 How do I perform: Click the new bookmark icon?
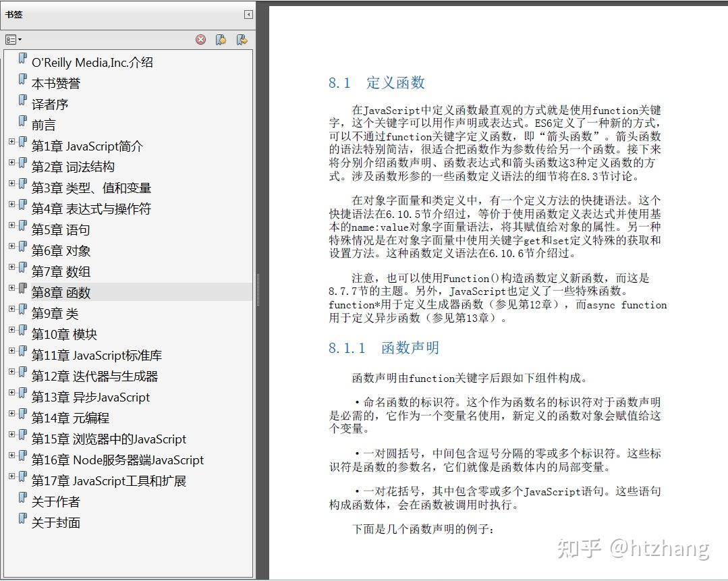221,39
